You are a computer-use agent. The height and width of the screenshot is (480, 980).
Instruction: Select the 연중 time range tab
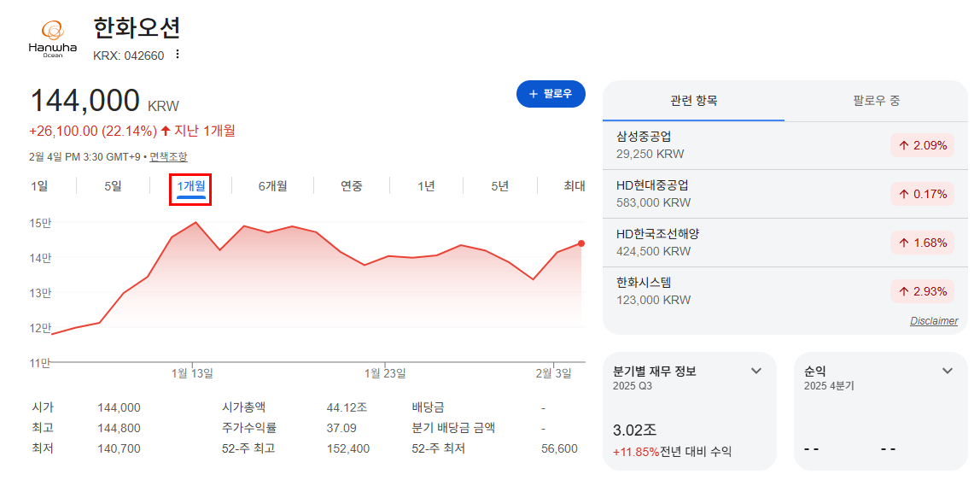coord(351,185)
